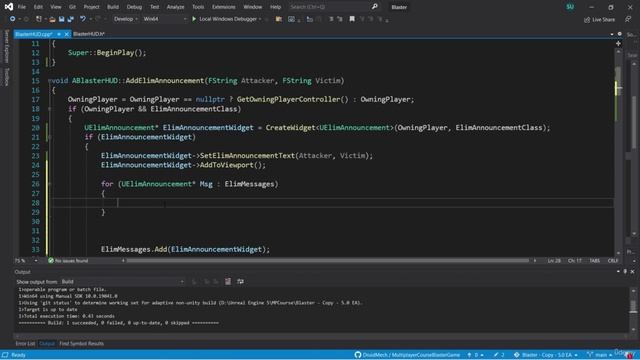Close the BlasterHUD.cpp tab
640x360 pixels.
pos(67,34)
